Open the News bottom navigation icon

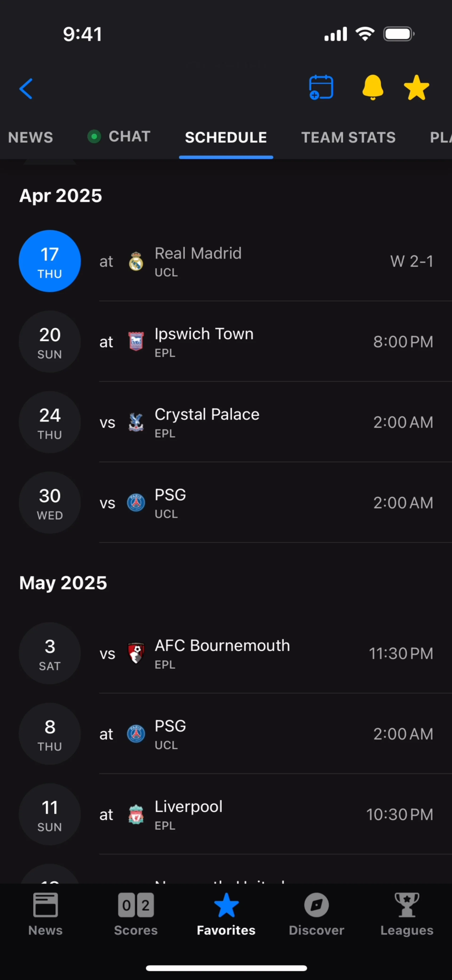pos(45,913)
